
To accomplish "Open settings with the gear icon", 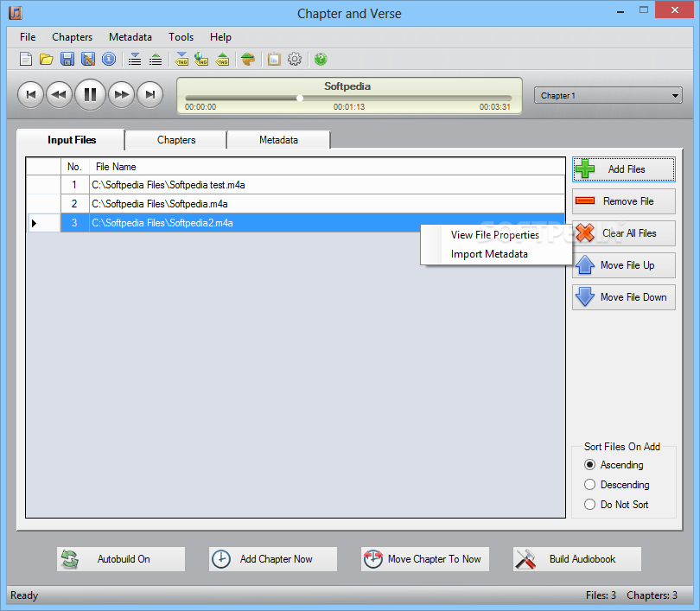I will pos(295,59).
